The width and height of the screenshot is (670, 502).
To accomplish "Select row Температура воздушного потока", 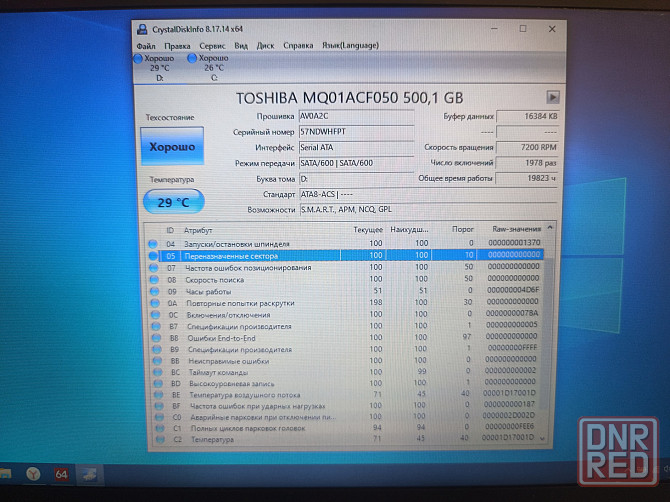I will pos(345,394).
